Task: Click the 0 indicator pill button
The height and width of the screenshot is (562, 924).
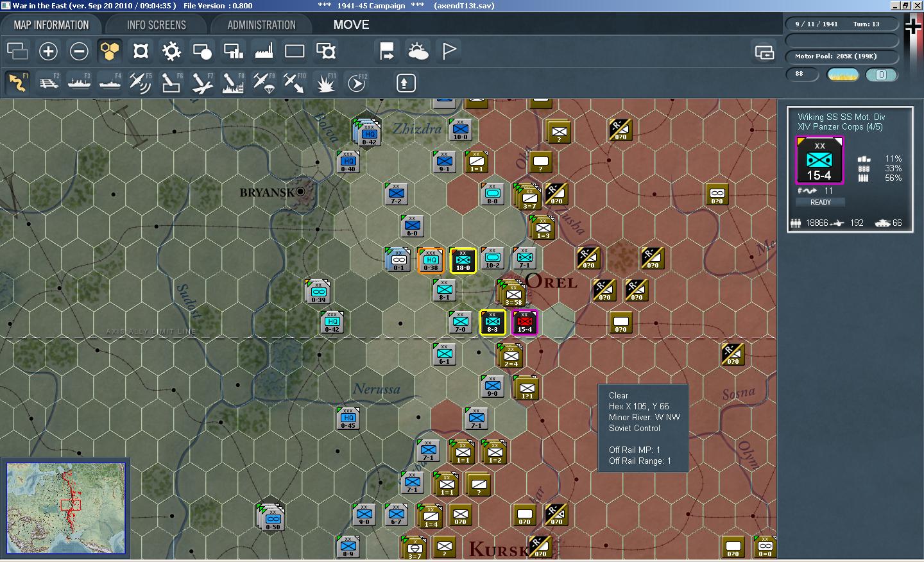Action: (882, 74)
